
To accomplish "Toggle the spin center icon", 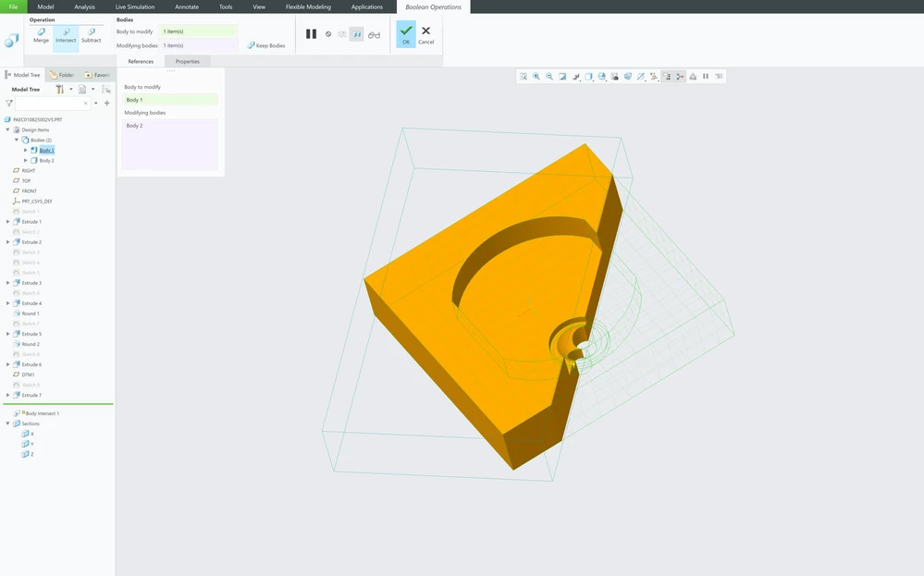I will pos(667,77).
